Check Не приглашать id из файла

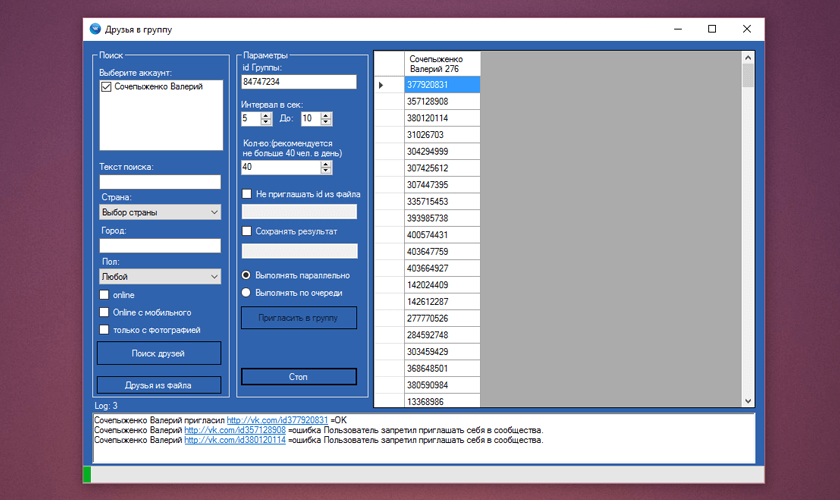tap(246, 194)
